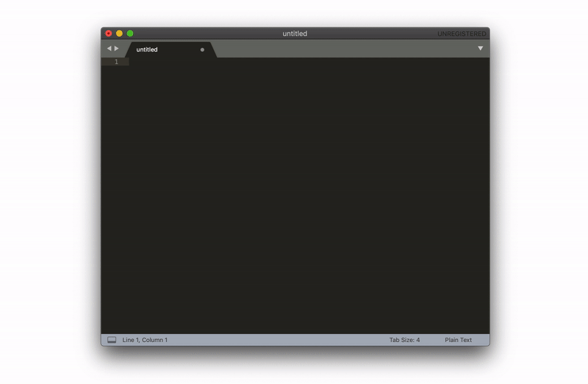588x384 pixels.
Task: Go to next tab using right arrow
Action: coord(117,49)
